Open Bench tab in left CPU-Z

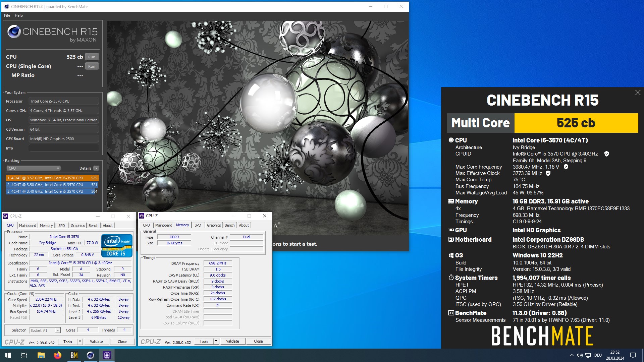coord(94,226)
